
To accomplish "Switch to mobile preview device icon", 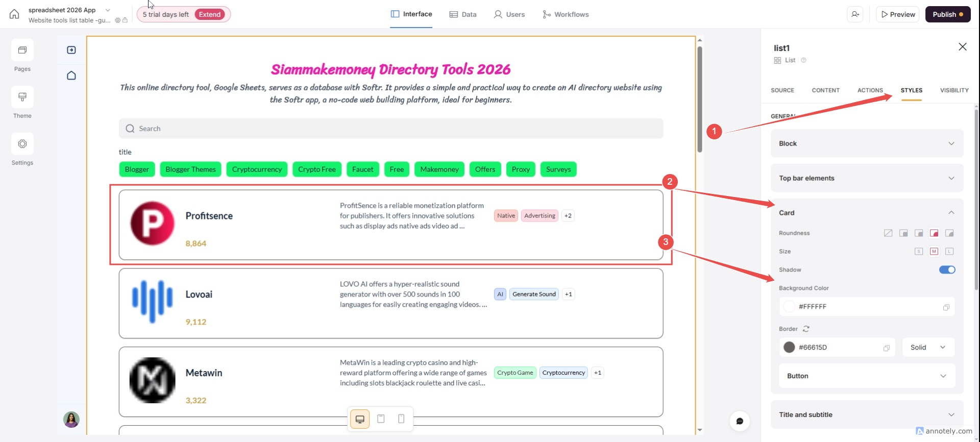I will pyautogui.click(x=401, y=419).
